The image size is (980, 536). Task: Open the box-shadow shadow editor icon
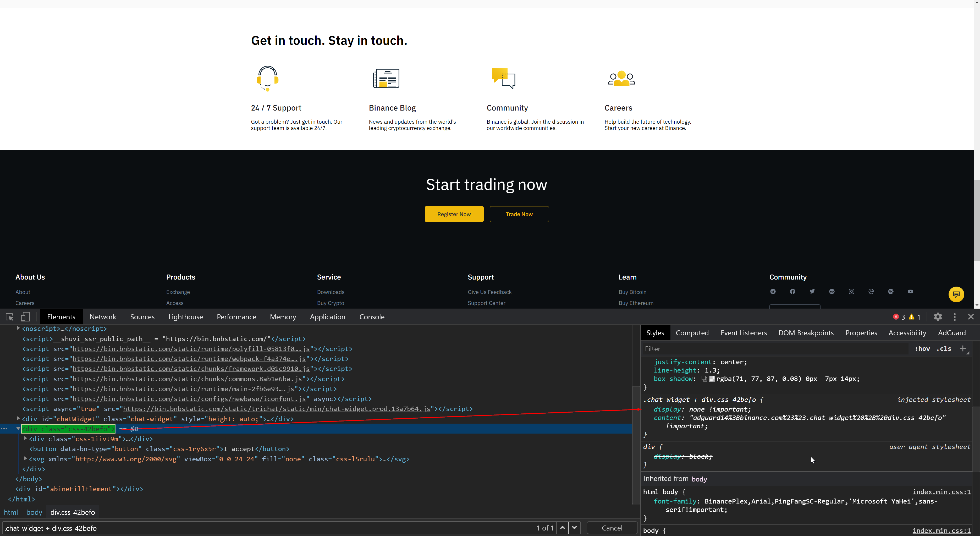point(704,379)
